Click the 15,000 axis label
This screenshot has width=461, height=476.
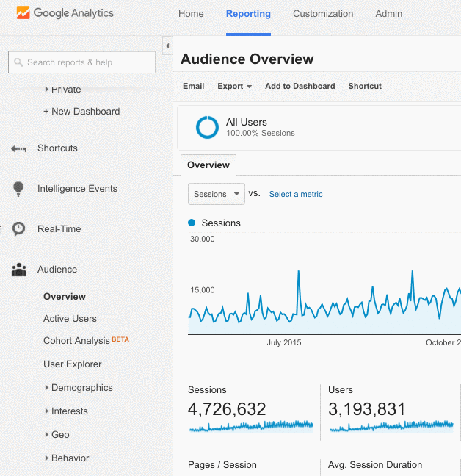coord(203,290)
